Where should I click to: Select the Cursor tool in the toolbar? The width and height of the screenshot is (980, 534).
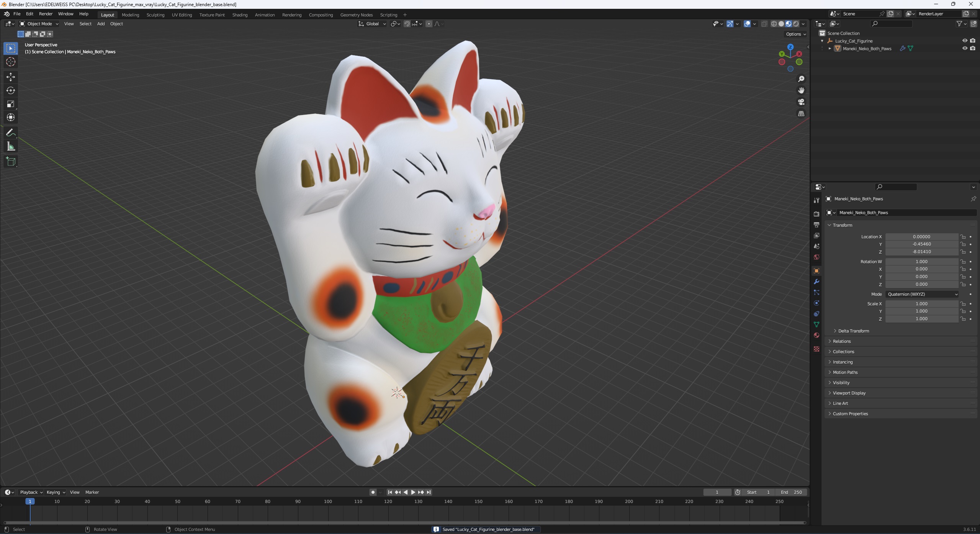point(11,62)
